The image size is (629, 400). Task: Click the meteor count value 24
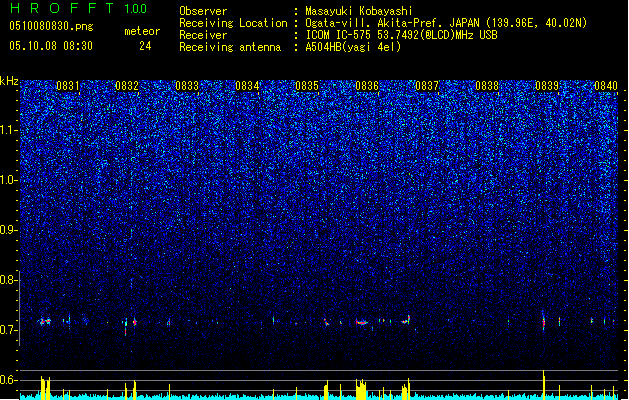(145, 46)
